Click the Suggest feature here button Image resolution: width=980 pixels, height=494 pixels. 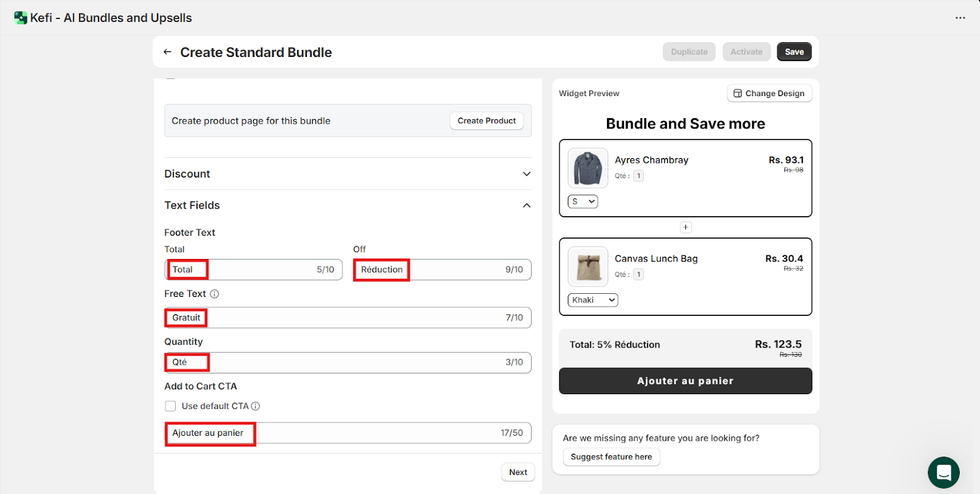pos(611,457)
